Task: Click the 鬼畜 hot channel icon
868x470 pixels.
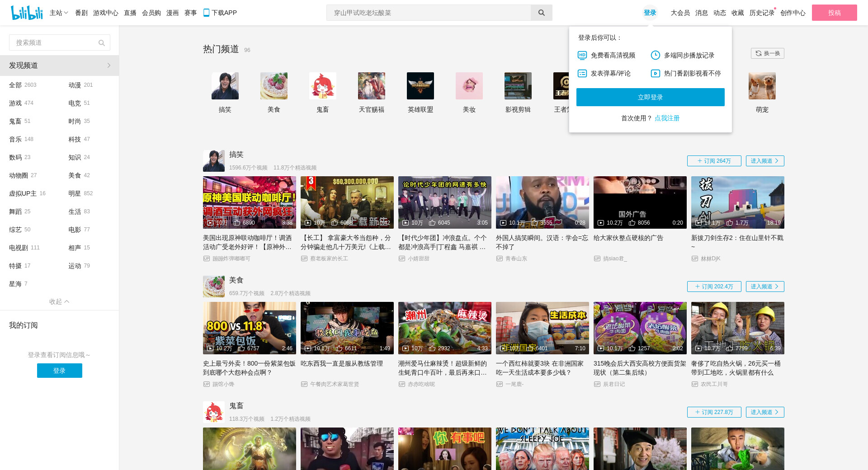Action: coord(322,86)
